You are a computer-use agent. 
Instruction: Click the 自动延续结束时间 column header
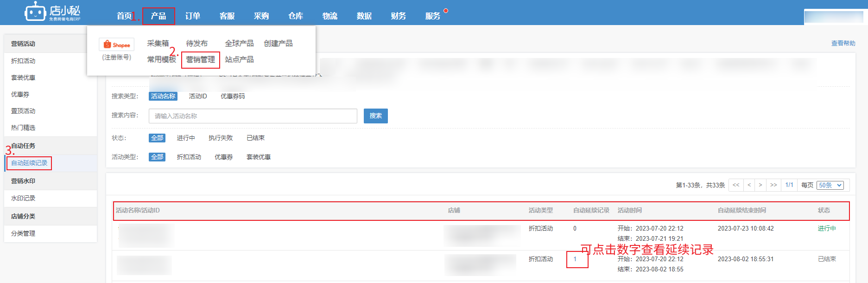click(x=741, y=210)
